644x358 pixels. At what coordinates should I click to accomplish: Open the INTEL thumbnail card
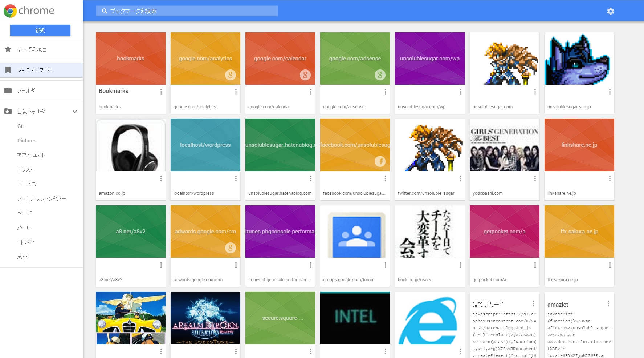[x=355, y=318]
